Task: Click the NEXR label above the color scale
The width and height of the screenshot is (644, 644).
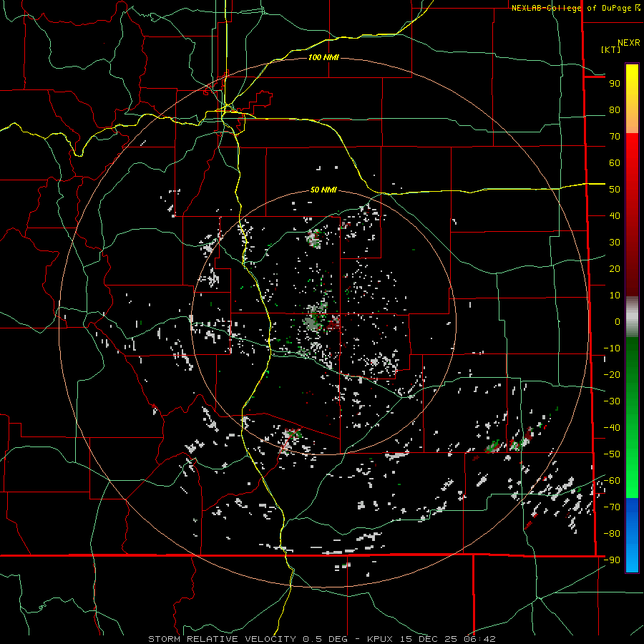Action: coord(628,43)
